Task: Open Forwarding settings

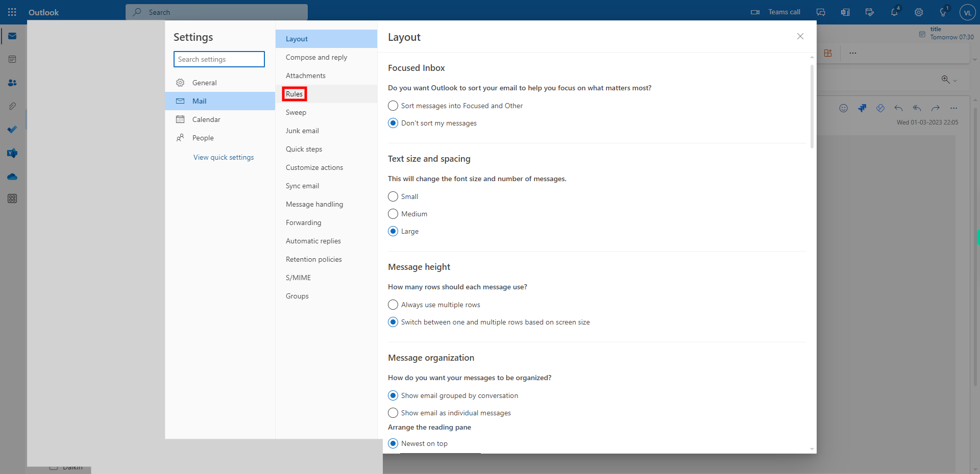Action: 326,222
